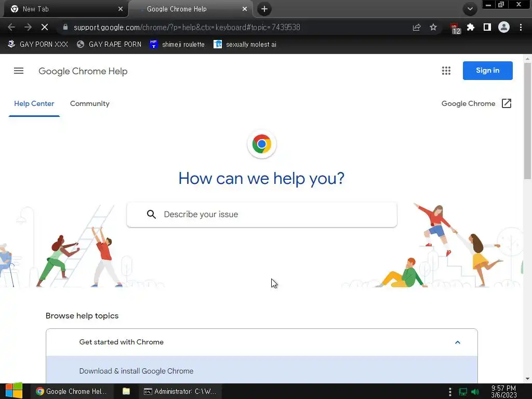
Task: Open the tab search dropdown
Action: tap(470, 9)
